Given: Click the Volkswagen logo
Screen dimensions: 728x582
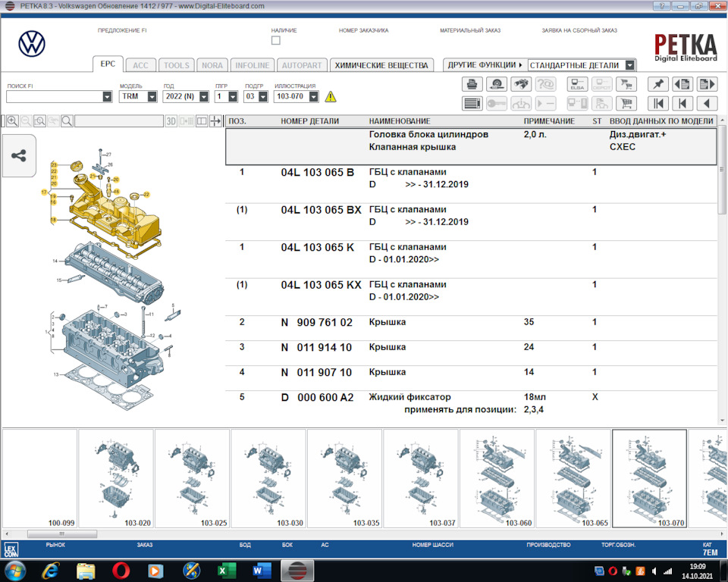Looking at the screenshot, I should [x=30, y=43].
